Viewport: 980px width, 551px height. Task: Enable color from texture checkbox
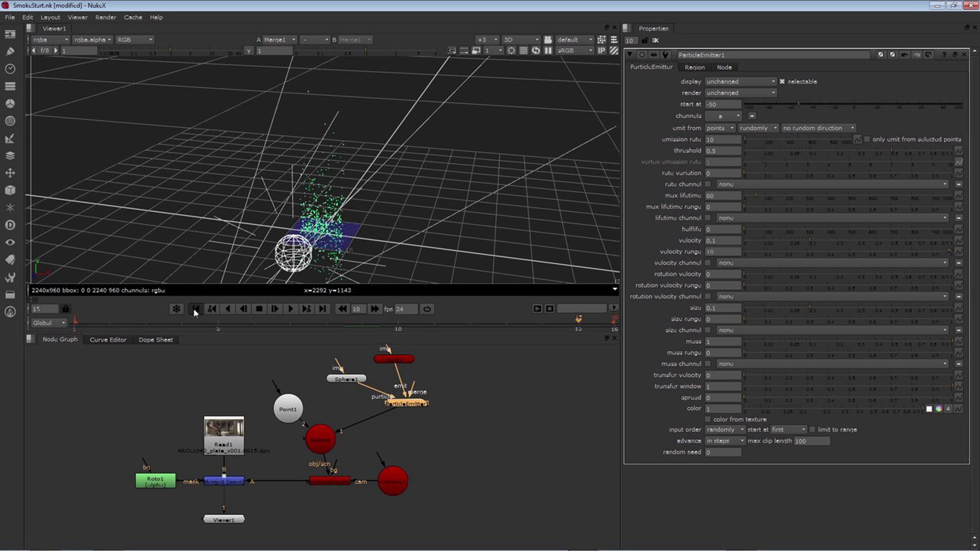(x=708, y=420)
